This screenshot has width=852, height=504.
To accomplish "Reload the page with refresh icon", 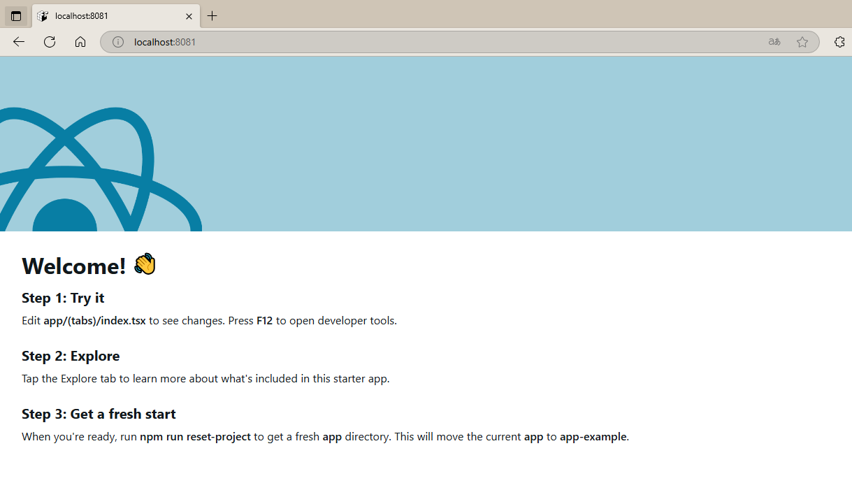I will coord(50,42).
